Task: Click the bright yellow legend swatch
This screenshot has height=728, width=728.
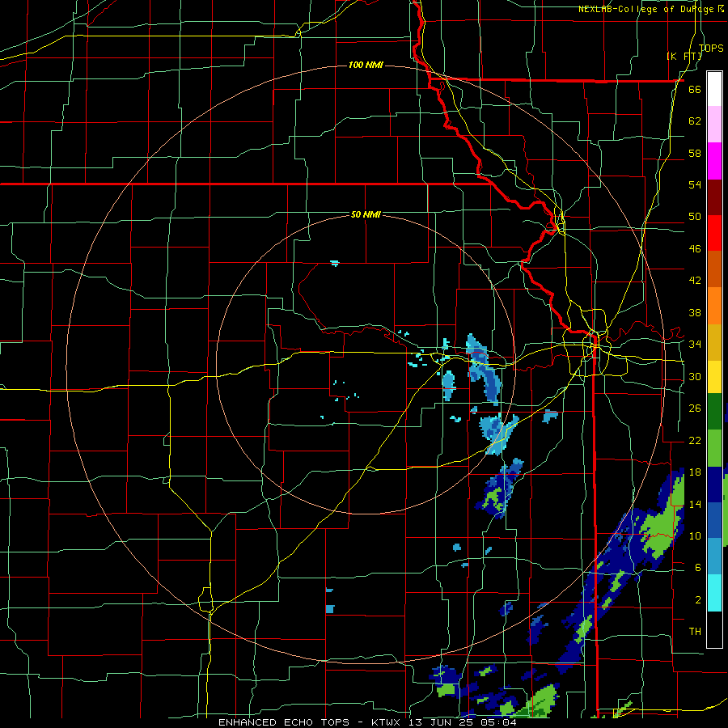Action: 714,376
